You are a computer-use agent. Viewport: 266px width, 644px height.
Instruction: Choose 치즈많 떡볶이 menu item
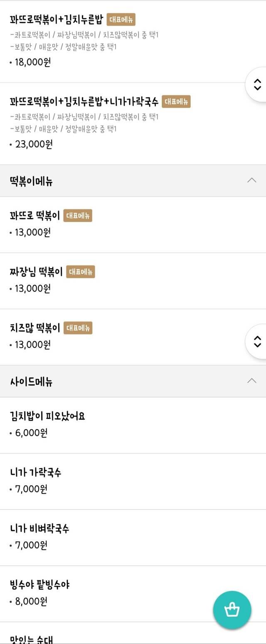pos(133,337)
